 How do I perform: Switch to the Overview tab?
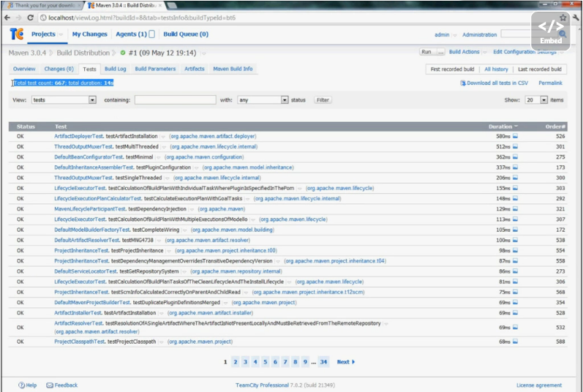point(24,69)
